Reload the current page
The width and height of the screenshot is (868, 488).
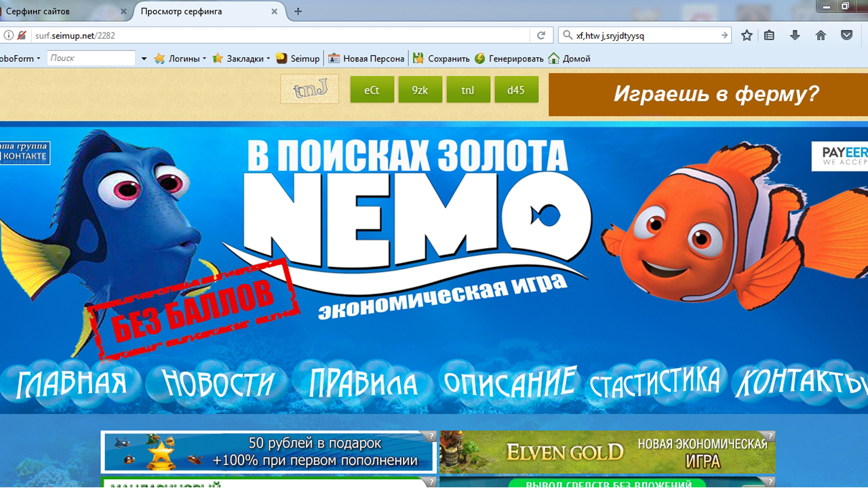541,35
